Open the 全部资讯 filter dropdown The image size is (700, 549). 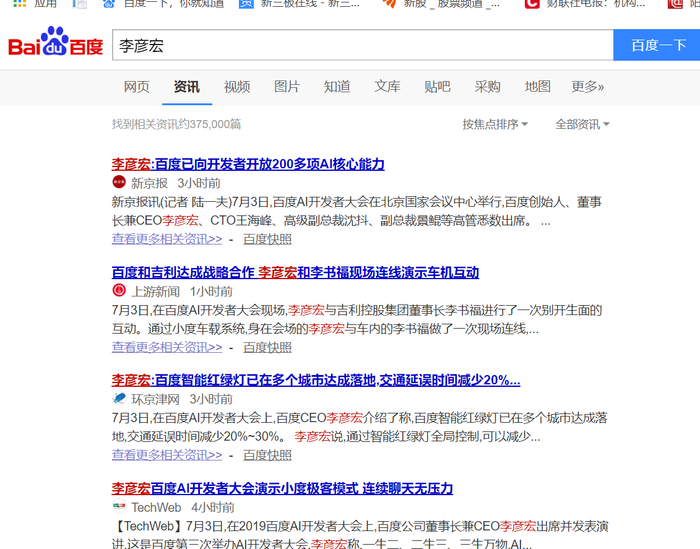(x=582, y=124)
